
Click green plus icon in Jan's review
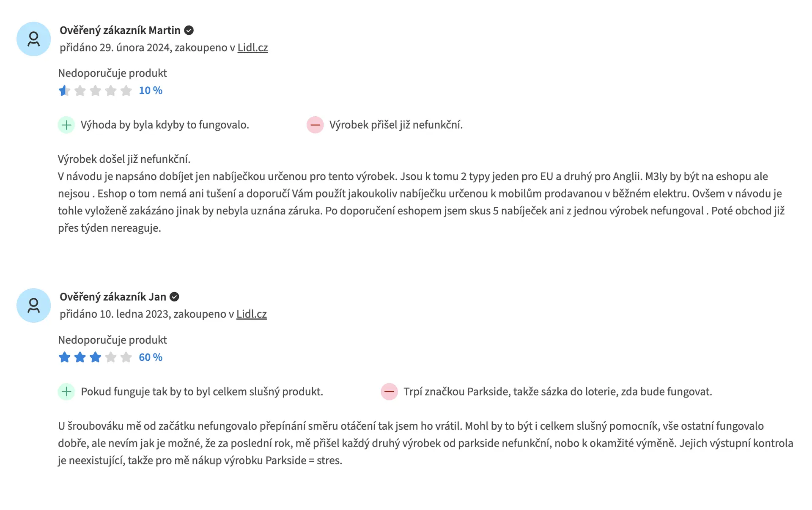66,392
